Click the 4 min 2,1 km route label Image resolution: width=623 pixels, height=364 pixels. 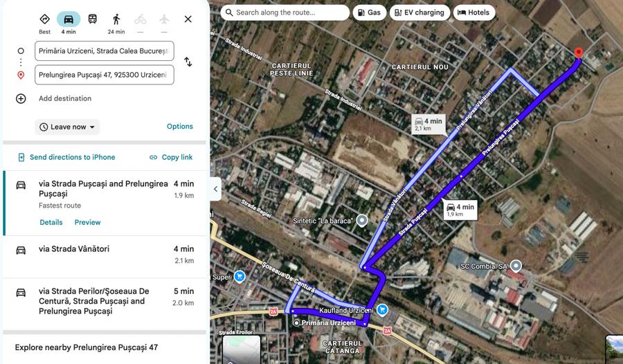click(428, 124)
